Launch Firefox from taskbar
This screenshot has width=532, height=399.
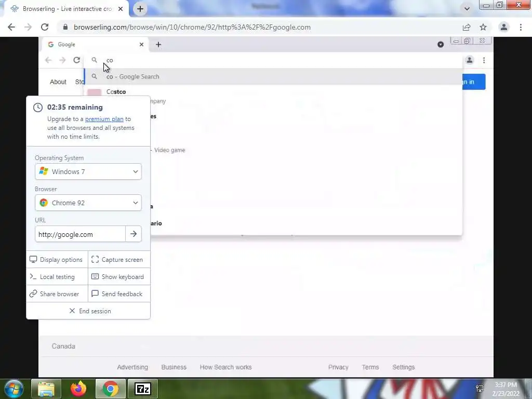click(x=78, y=389)
